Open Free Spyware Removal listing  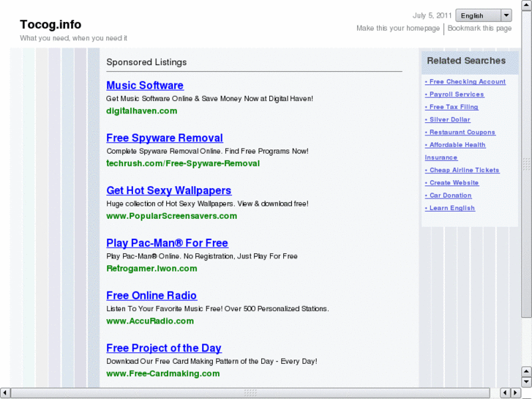(165, 138)
